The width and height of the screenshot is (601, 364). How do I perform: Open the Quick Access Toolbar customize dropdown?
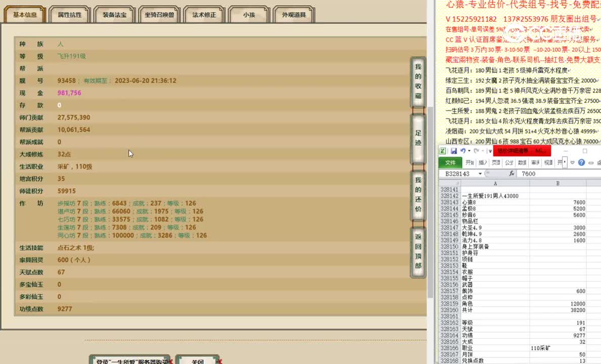[490, 151]
